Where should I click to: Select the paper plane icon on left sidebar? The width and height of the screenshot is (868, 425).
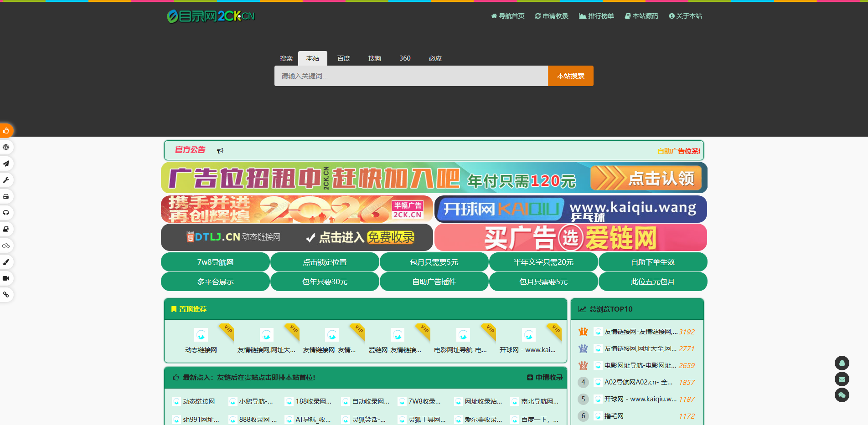(6, 164)
